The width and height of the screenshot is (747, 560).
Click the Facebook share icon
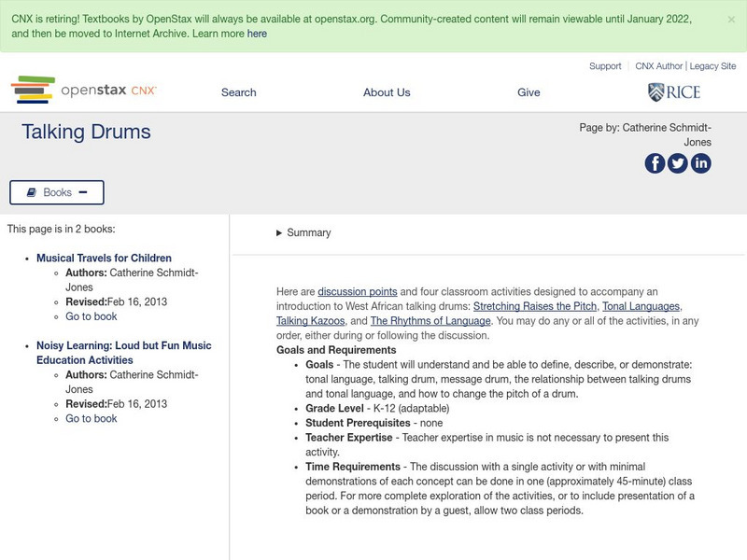point(654,164)
